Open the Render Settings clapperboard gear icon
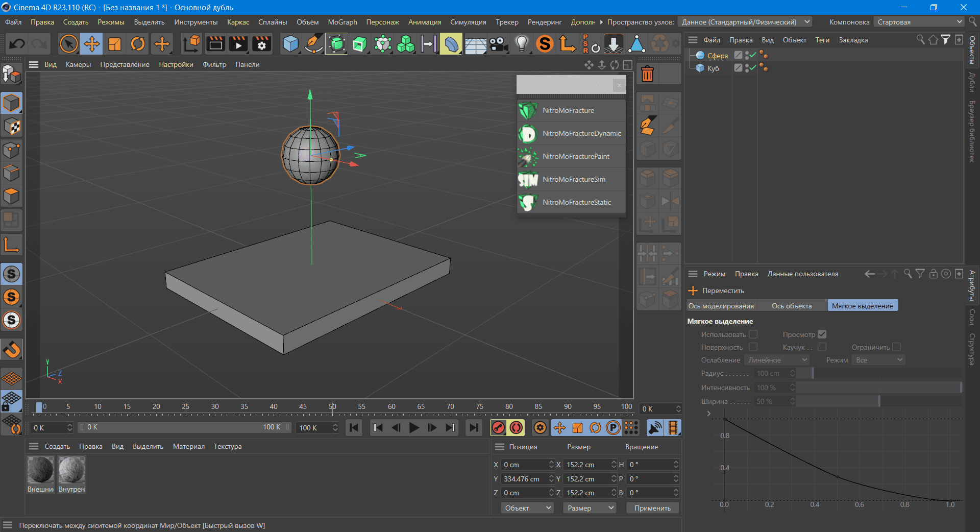Screen dimensions: 980x532 pyautogui.click(x=262, y=44)
